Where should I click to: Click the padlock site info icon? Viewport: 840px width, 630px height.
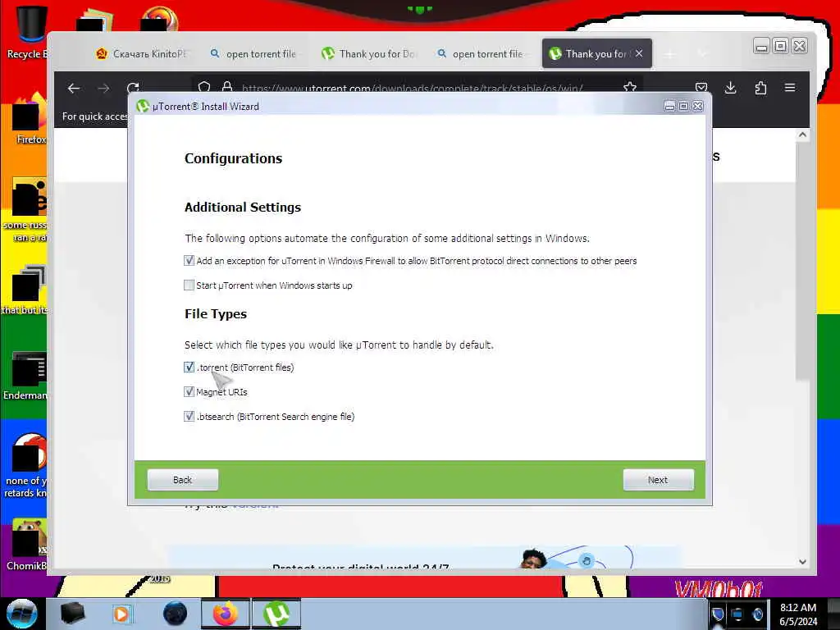click(x=227, y=87)
